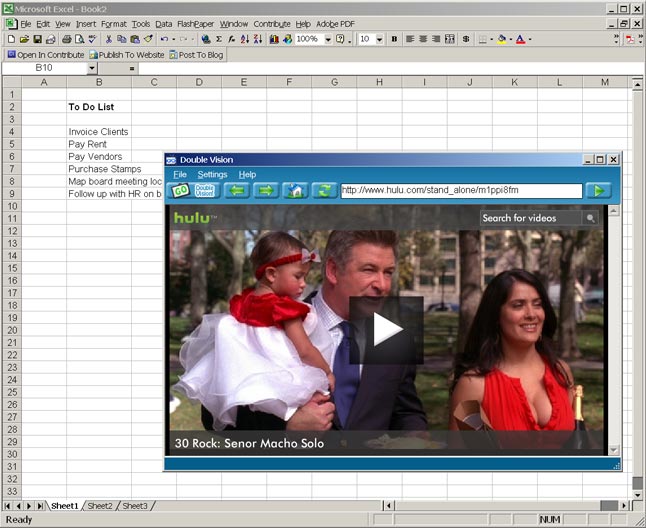
Task: Sort Ascending with the A-Z icon
Action: click(245, 39)
